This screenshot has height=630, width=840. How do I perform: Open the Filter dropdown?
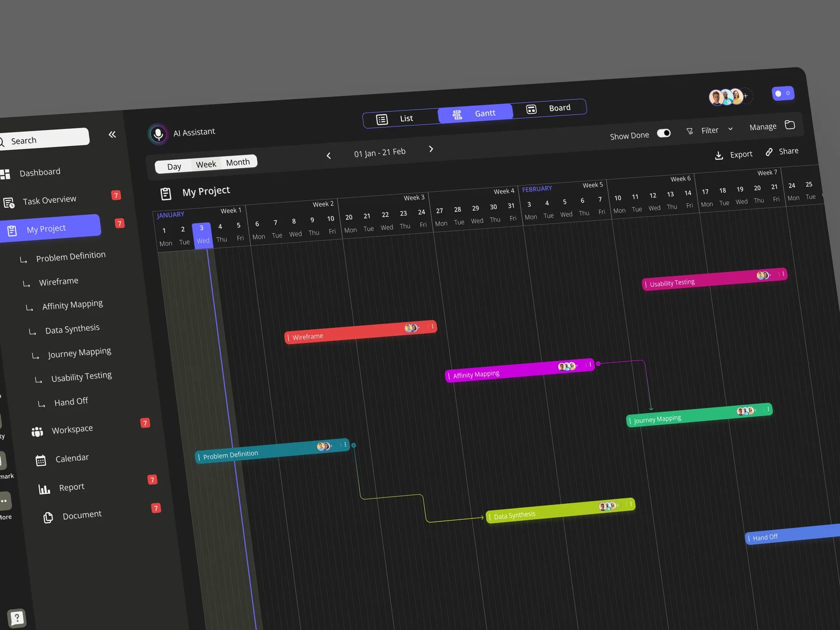tap(709, 130)
